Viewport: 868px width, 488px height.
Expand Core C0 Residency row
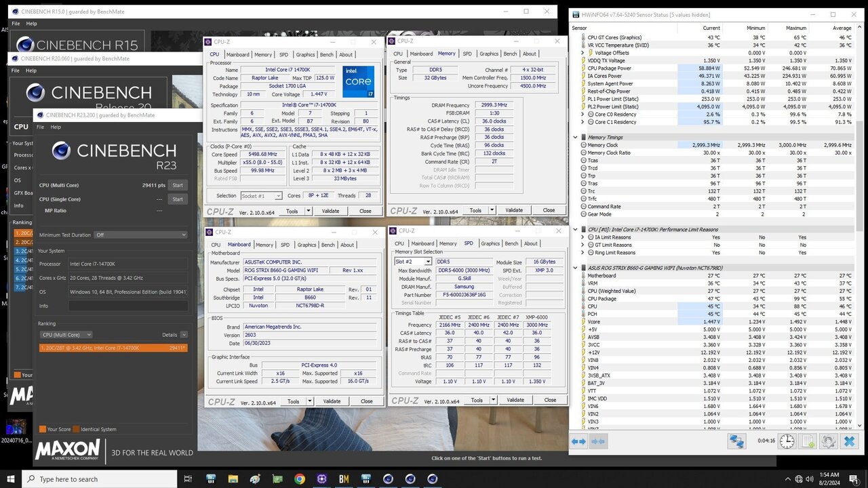[x=583, y=115]
